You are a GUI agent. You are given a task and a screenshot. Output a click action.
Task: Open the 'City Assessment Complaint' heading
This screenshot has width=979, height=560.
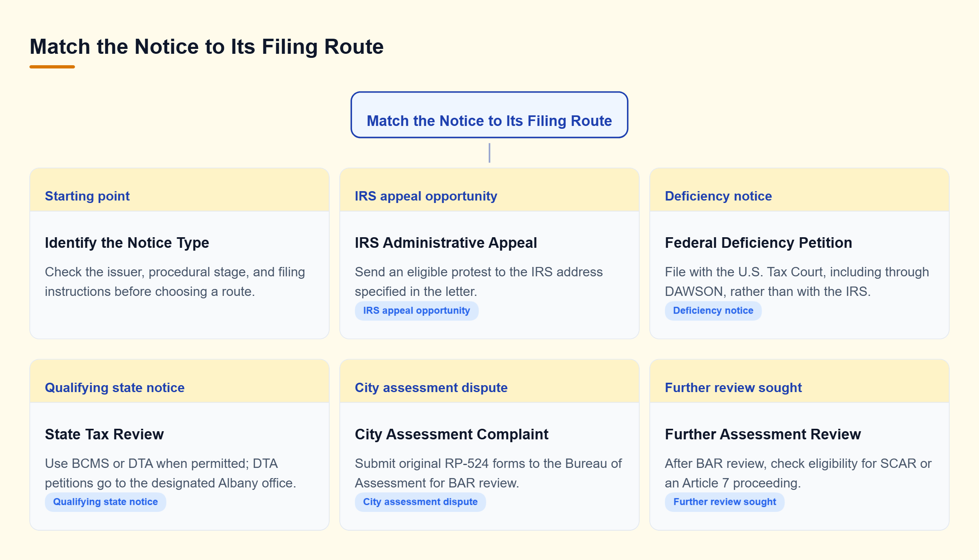[452, 434]
